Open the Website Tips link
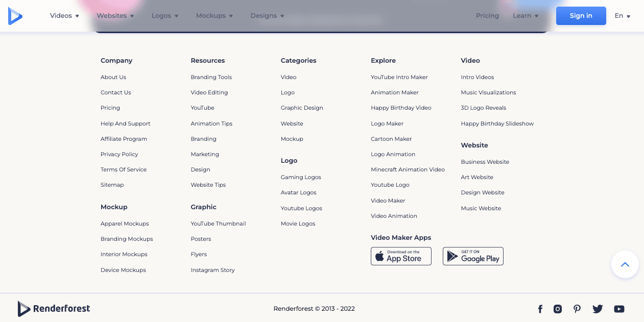The image size is (644, 322). coord(208,185)
